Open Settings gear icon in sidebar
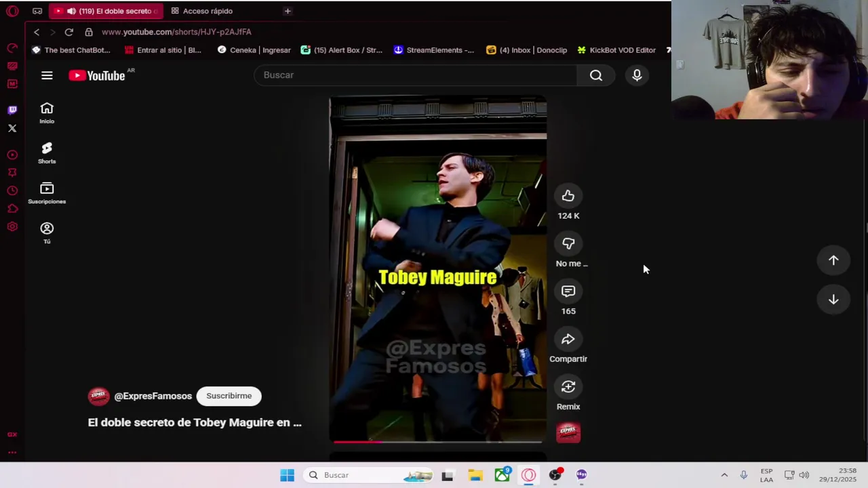868x488 pixels. tap(12, 227)
